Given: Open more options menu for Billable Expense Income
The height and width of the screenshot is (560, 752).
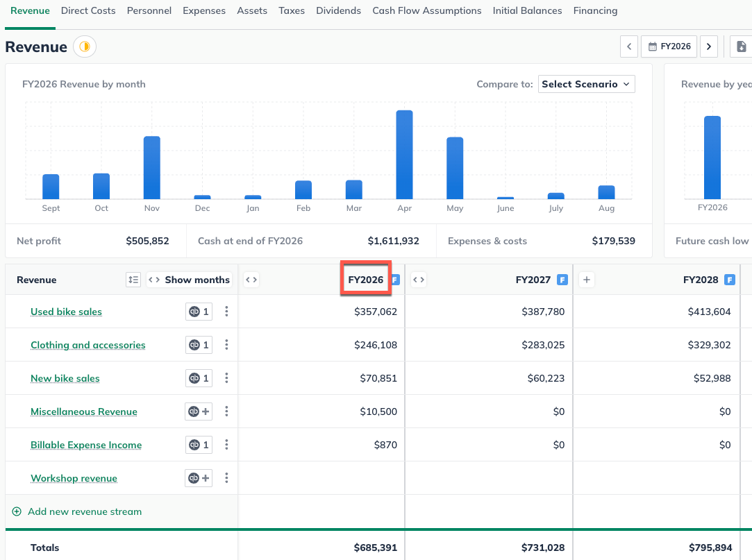Looking at the screenshot, I should click(226, 445).
